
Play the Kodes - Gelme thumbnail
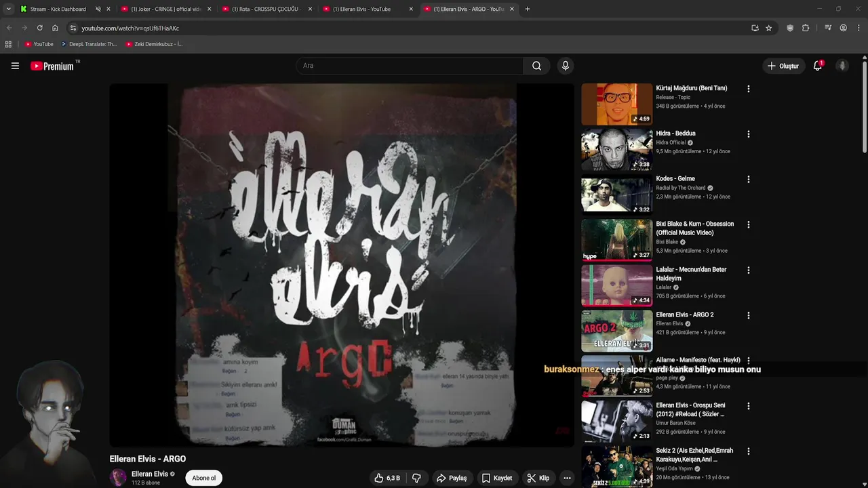(616, 195)
